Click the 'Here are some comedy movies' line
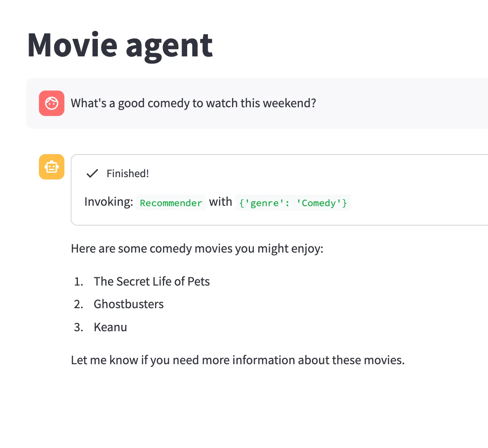488x448 pixels. 197,249
